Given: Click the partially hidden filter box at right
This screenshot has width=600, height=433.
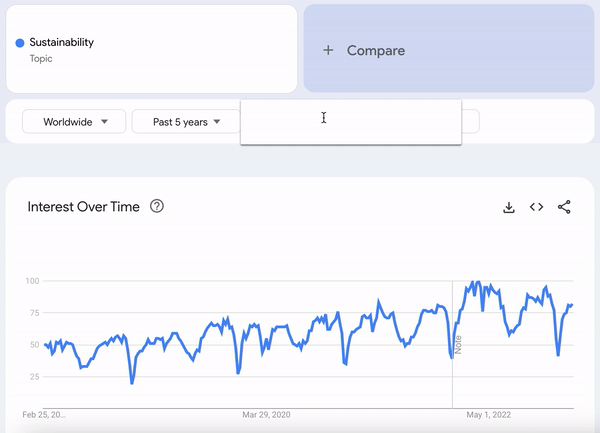Looking at the screenshot, I should click(471, 122).
